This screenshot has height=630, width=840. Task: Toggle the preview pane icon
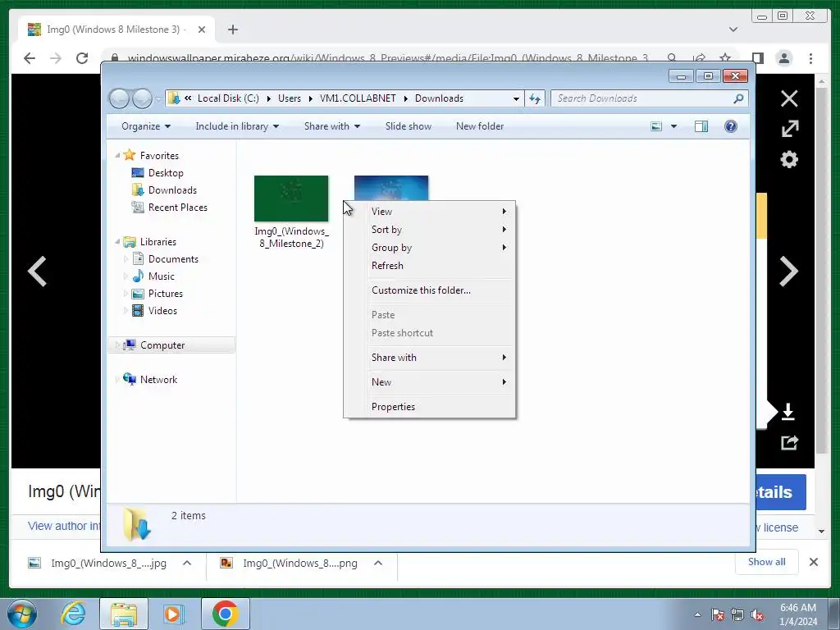click(x=701, y=126)
